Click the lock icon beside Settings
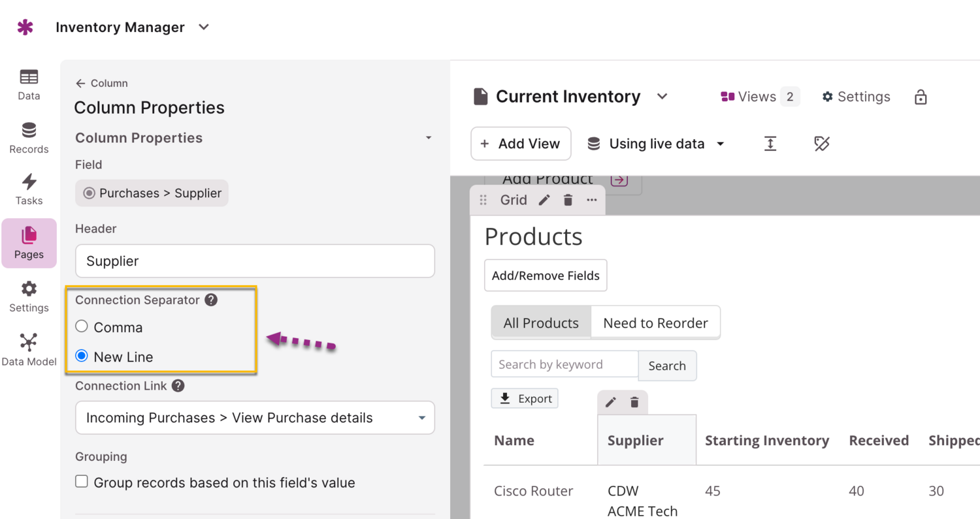The height and width of the screenshot is (519, 980). [x=921, y=97]
